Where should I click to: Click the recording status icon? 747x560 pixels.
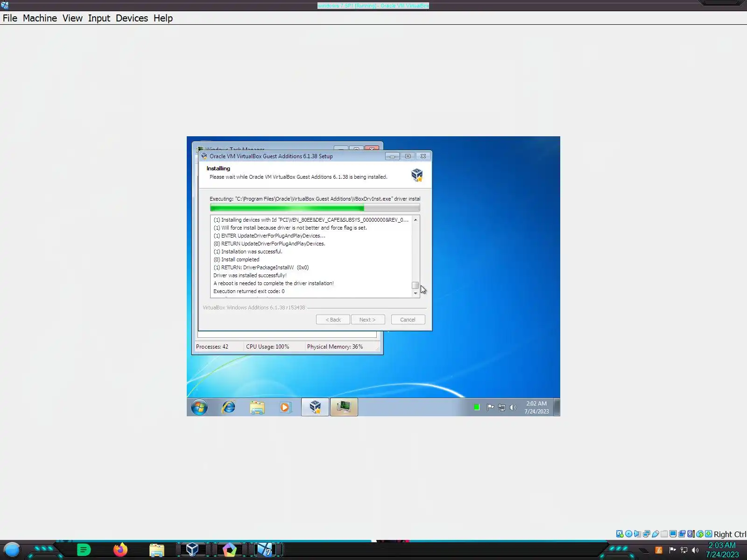pyautogui.click(x=682, y=534)
